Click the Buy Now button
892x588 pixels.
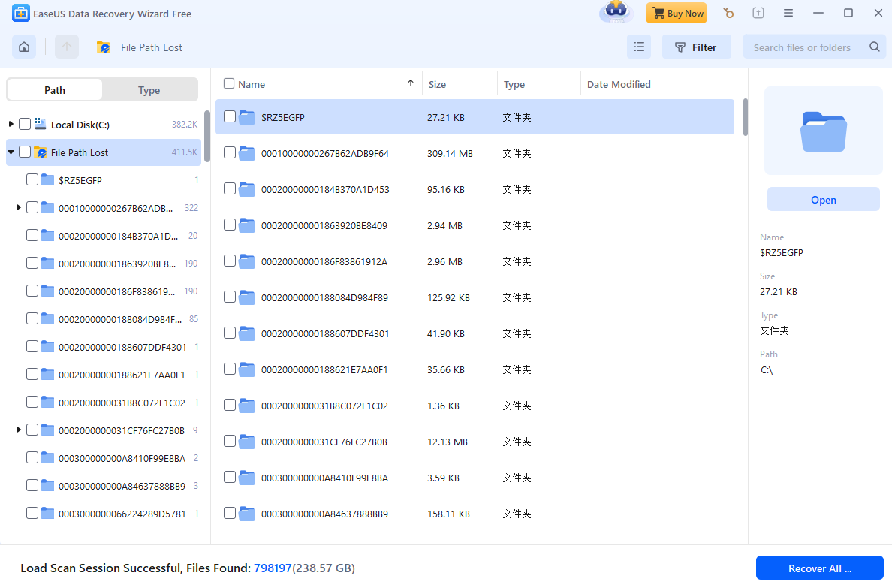coord(677,13)
